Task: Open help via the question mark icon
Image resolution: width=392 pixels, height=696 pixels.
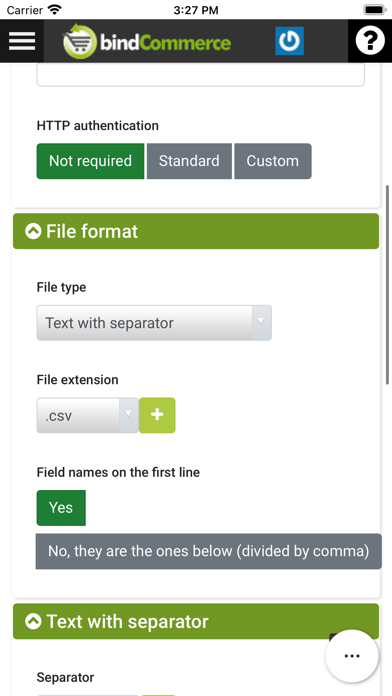Action: pos(370,41)
